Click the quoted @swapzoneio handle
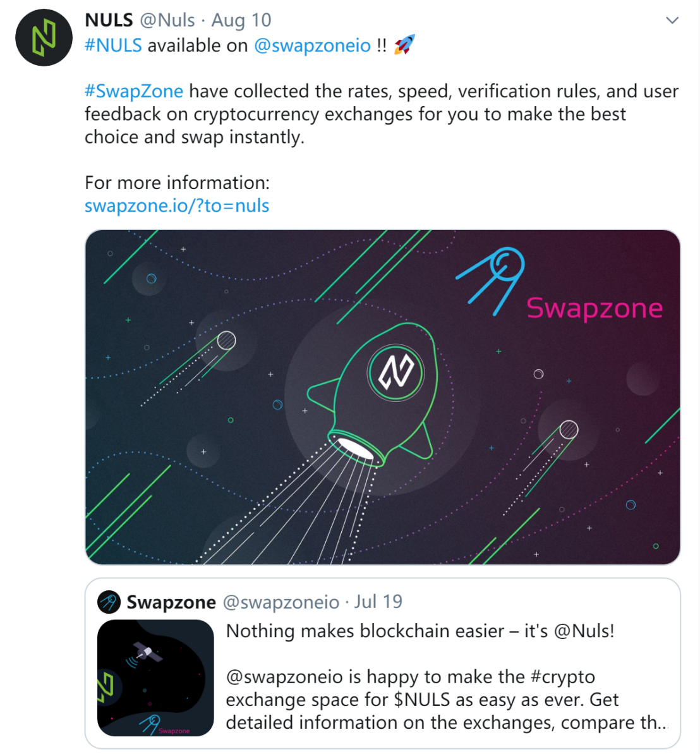 click(281, 602)
